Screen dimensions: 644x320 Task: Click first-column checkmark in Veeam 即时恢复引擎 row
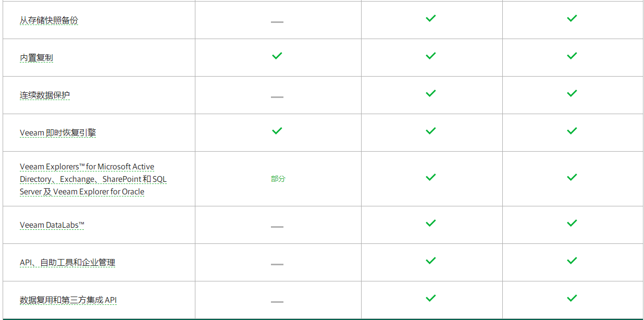277,131
